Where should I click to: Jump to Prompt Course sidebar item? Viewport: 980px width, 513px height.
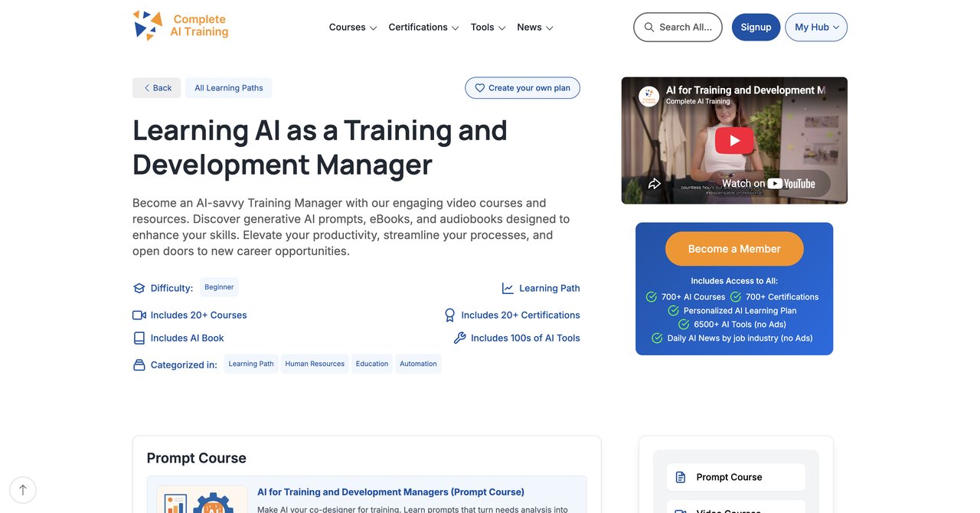click(x=736, y=477)
